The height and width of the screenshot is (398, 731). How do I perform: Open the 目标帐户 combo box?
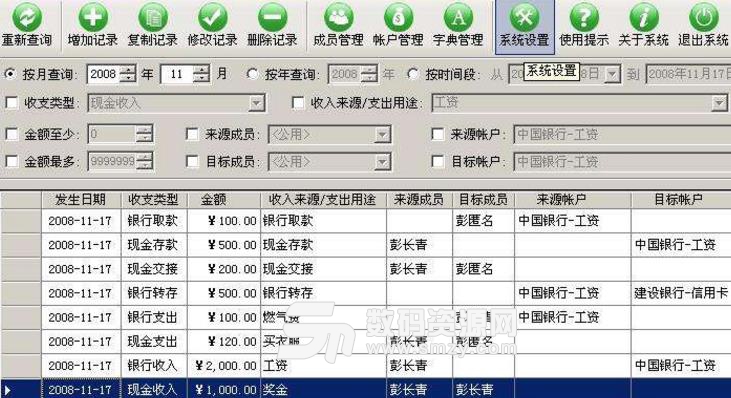point(622,161)
